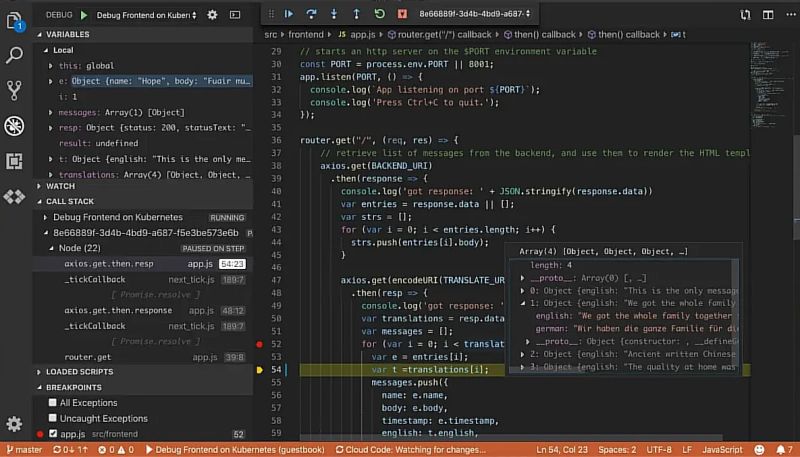Open the Extensions view icon
The height and width of the screenshot is (457, 800).
point(14,161)
